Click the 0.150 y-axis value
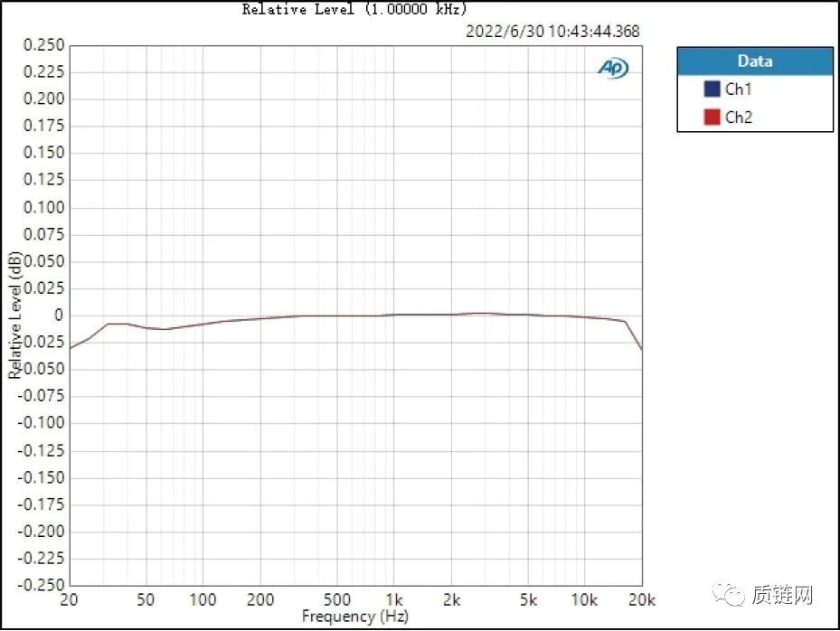 click(43, 153)
